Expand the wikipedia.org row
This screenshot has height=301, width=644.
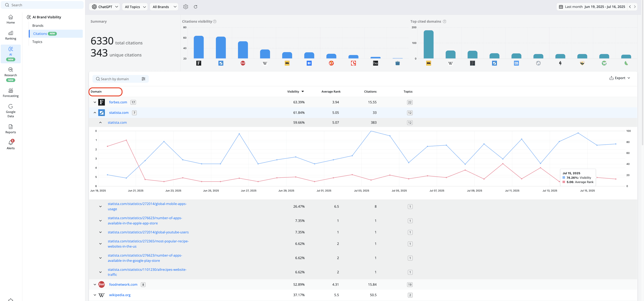coord(95,295)
